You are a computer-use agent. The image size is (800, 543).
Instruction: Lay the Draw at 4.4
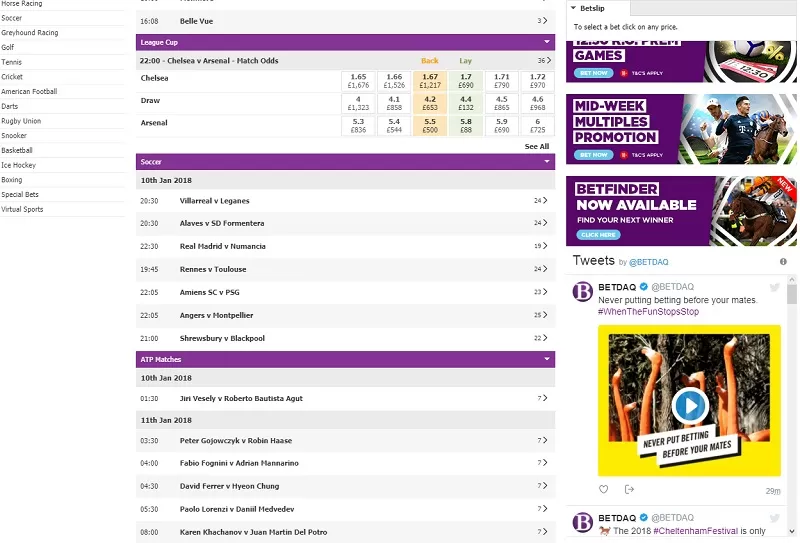click(x=466, y=103)
